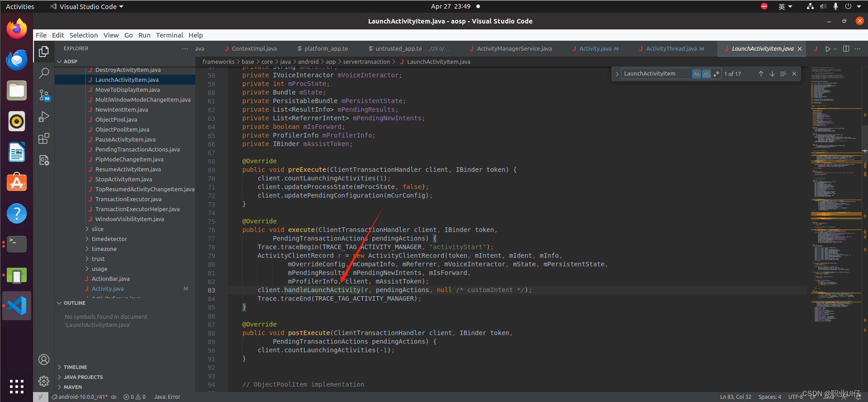The image size is (868, 402).
Task: Open the Search view in activity bar
Action: (44, 73)
